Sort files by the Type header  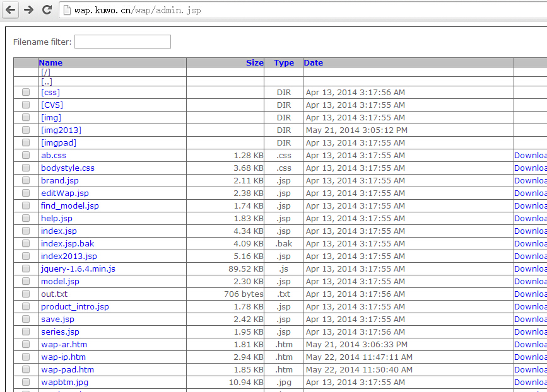(284, 63)
